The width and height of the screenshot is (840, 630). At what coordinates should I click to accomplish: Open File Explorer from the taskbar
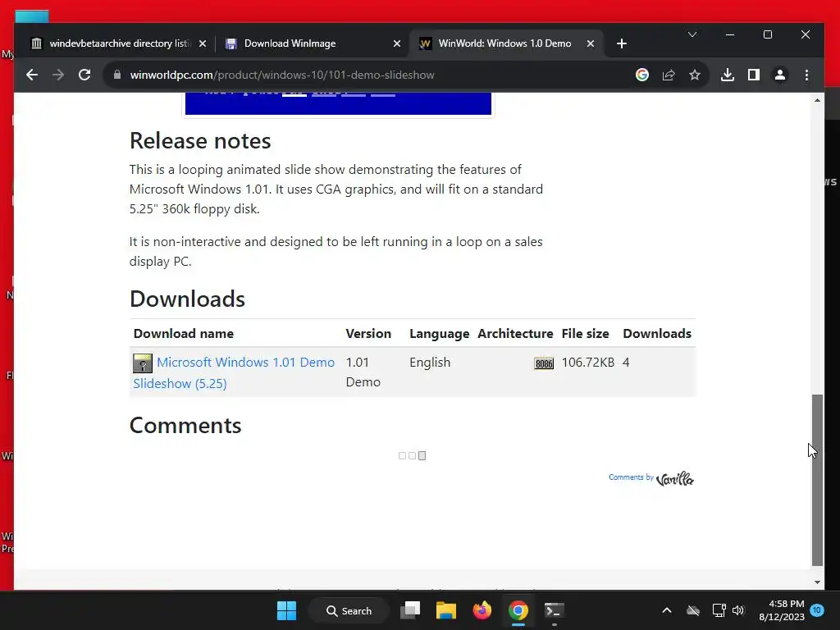coord(445,610)
